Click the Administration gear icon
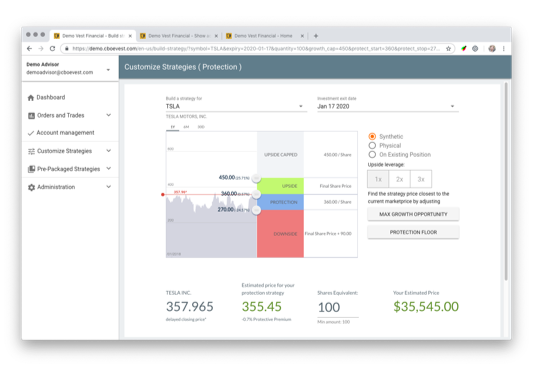Screen dimensions: 533x379 pos(31,187)
